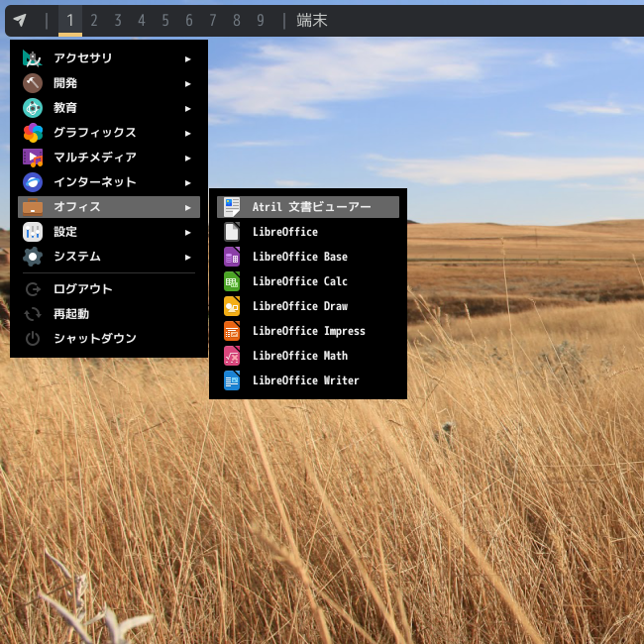Click the アクセサリ category icon
This screenshot has height=644, width=644.
coord(33,58)
